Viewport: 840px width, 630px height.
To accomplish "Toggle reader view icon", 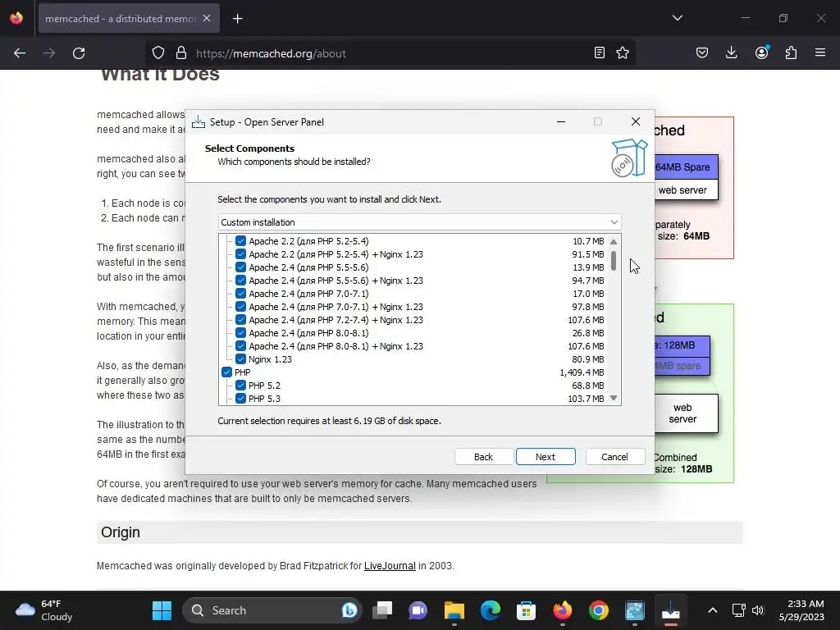I will (x=600, y=52).
